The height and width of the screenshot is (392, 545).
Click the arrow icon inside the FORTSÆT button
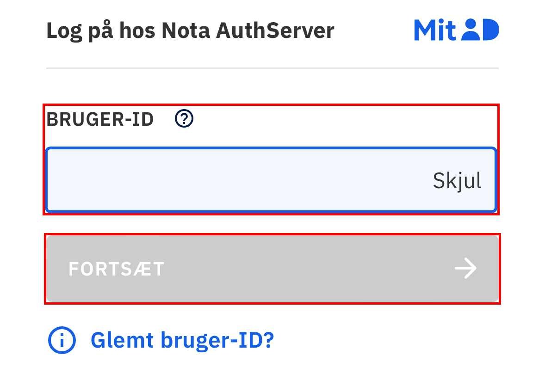465,268
